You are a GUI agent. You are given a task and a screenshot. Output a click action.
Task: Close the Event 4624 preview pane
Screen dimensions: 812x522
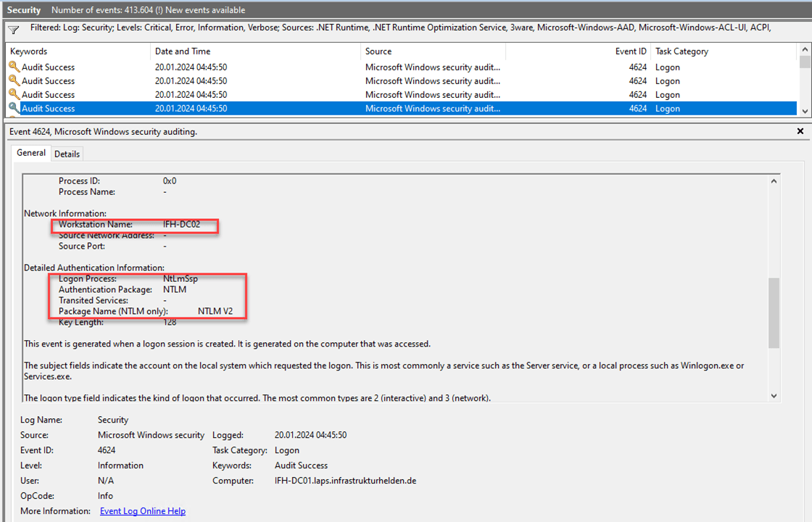(x=800, y=131)
